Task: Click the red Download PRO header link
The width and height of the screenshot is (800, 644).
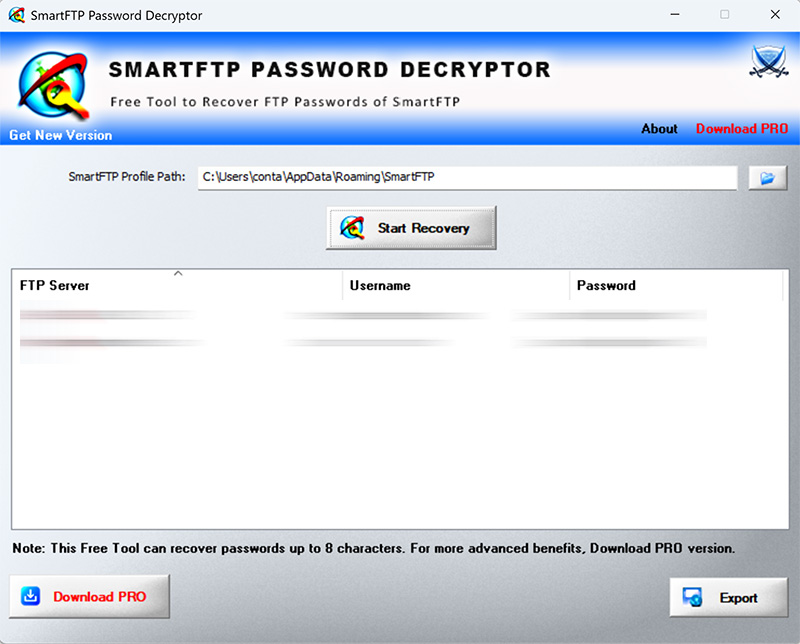Action: pyautogui.click(x=741, y=129)
